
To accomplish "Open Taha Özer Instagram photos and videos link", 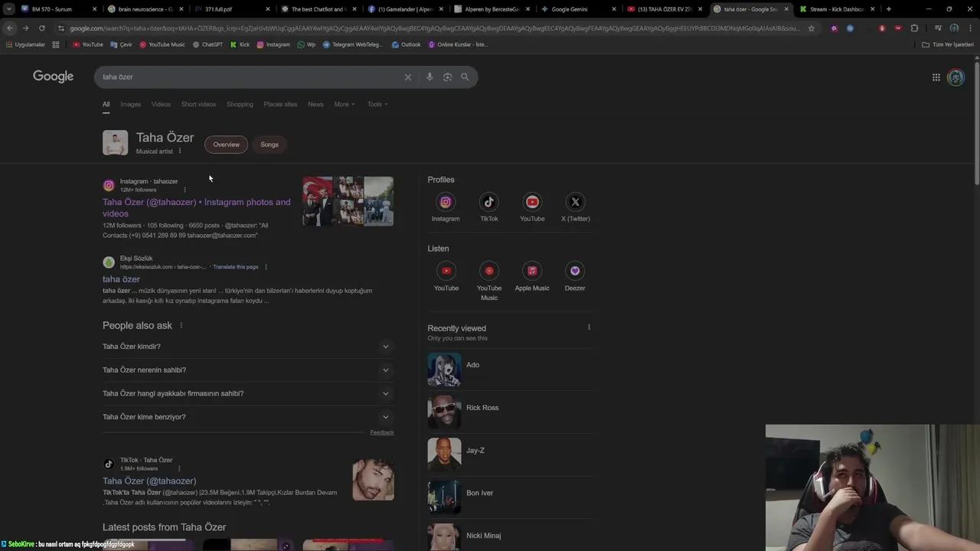I will pyautogui.click(x=197, y=207).
